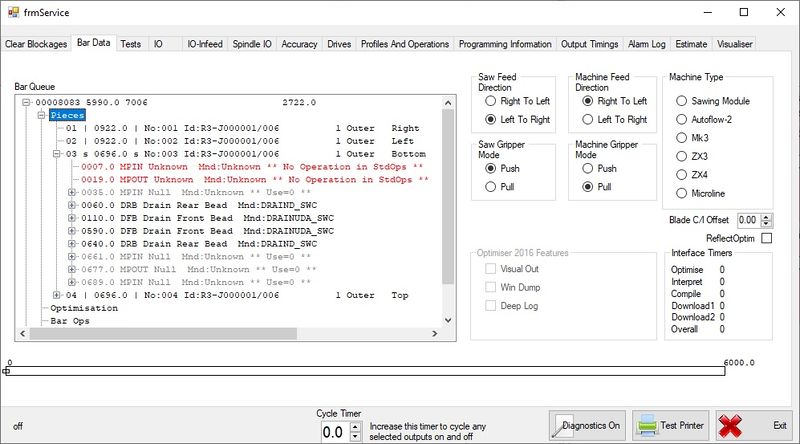Toggle the ReflectOptim checkbox
The width and height of the screenshot is (800, 444).
tap(766, 238)
